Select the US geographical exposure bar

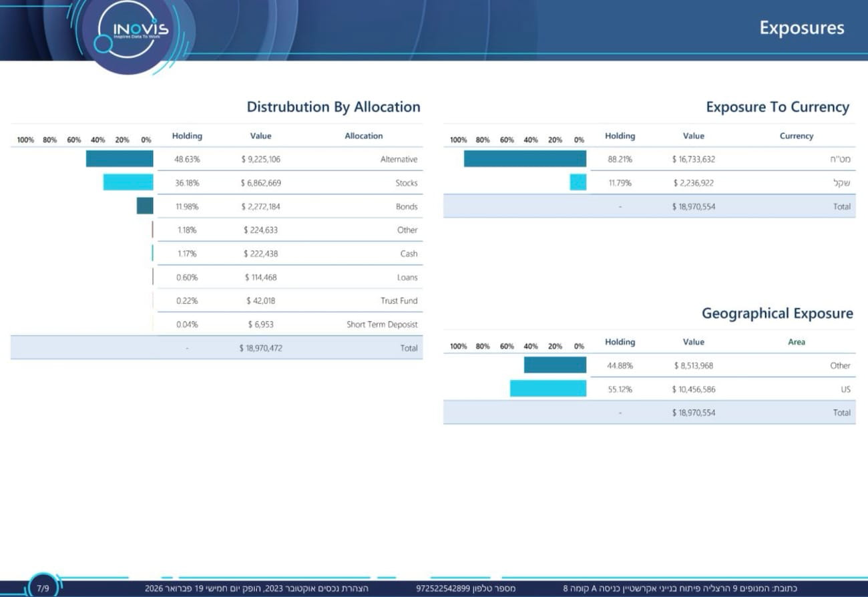pos(548,389)
